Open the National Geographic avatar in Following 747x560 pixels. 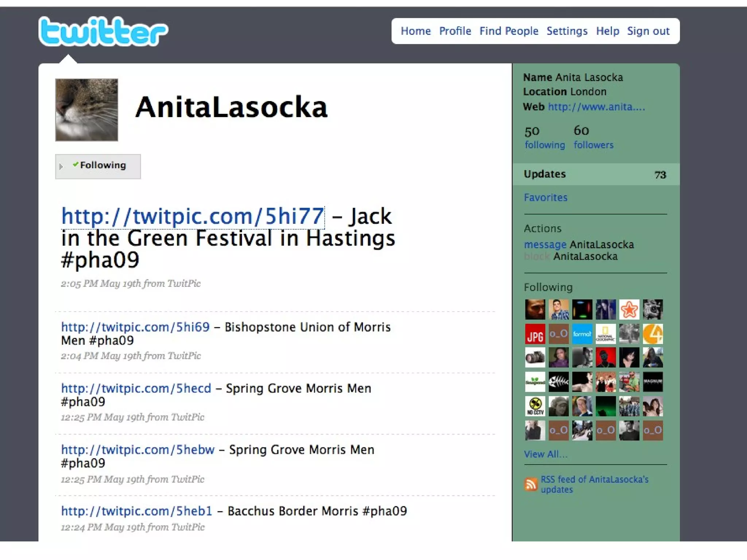pos(605,334)
